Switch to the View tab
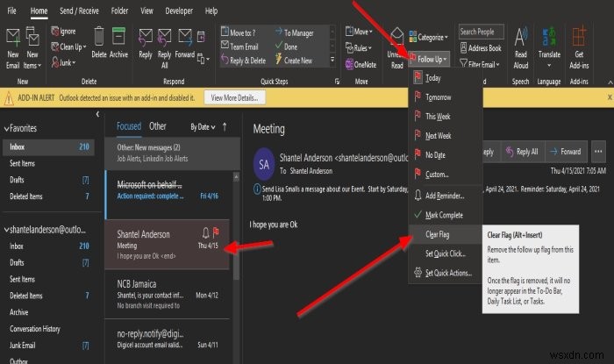This screenshot has width=614, height=364. tap(146, 11)
